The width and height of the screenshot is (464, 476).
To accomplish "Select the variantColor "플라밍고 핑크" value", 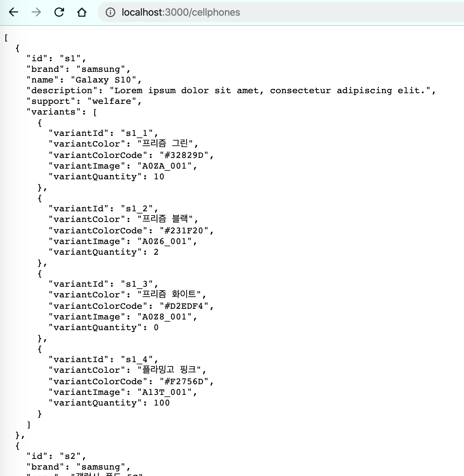I will click(x=169, y=370).
